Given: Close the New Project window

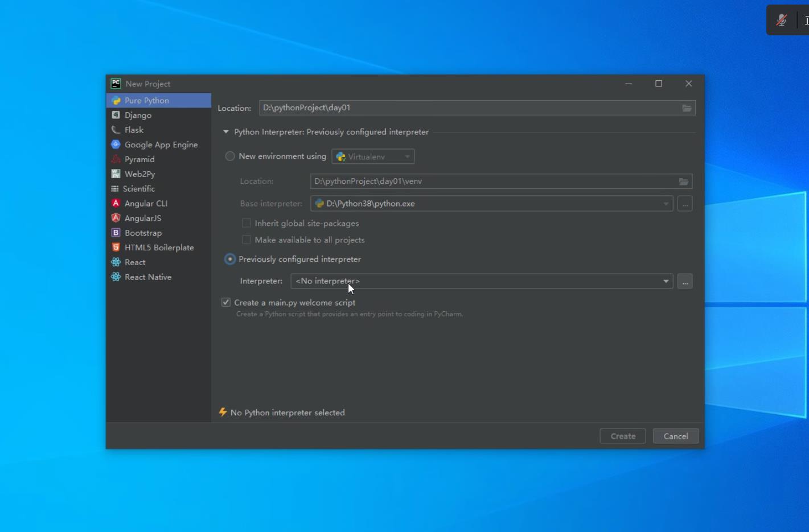Looking at the screenshot, I should click(x=689, y=84).
